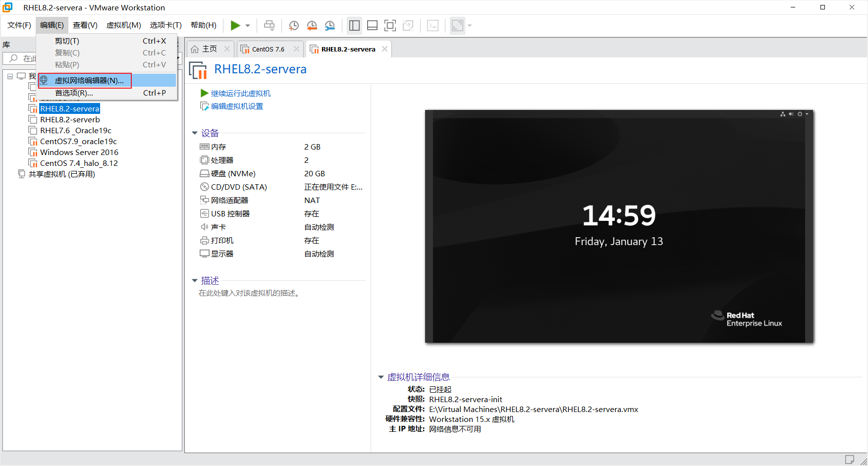This screenshot has width=868, height=466.
Task: Click the console view toolbar icon
Action: (433, 25)
